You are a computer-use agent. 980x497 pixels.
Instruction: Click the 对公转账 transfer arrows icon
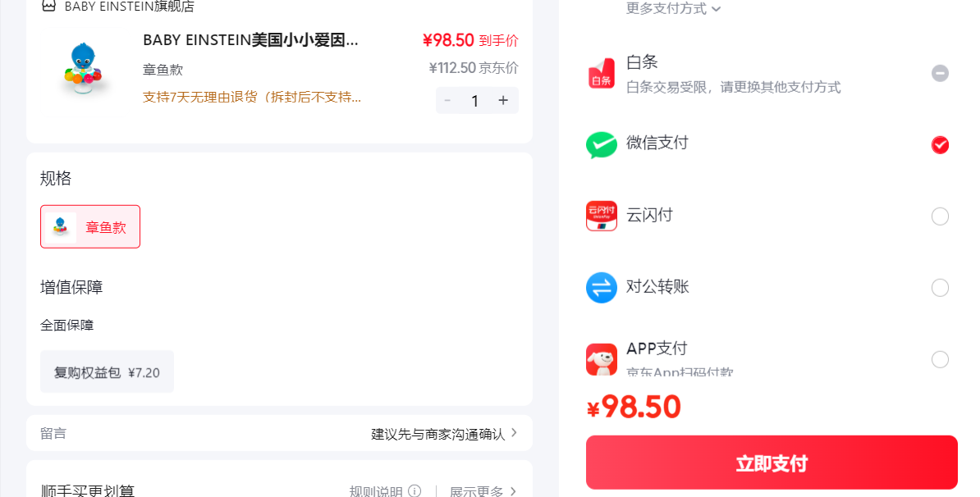602,288
